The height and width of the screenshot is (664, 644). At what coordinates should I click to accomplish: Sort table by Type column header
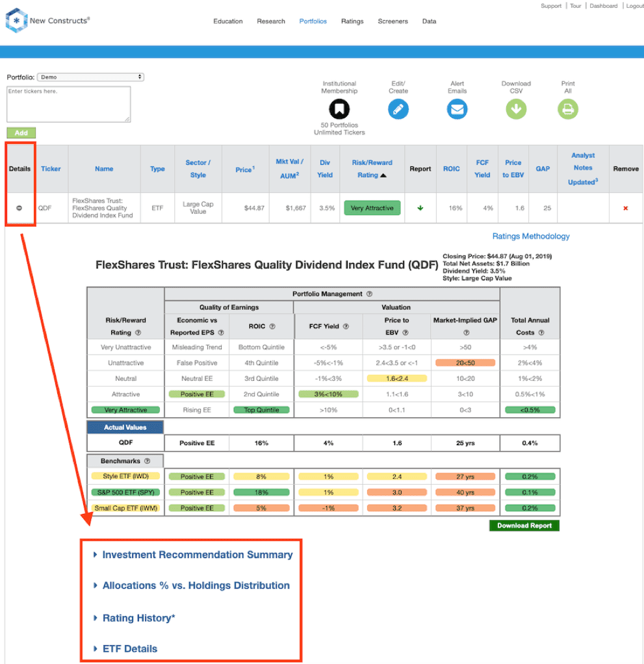tap(157, 168)
